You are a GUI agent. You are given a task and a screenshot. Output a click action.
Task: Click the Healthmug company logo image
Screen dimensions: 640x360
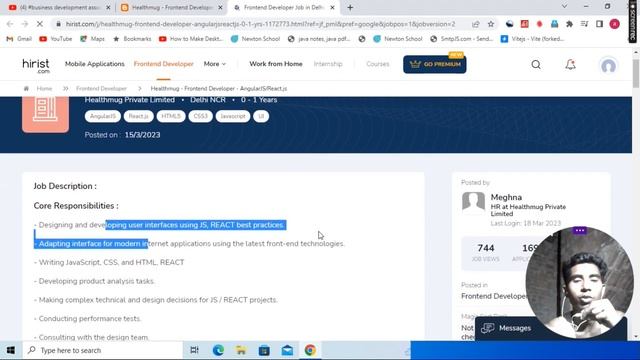tap(45, 114)
